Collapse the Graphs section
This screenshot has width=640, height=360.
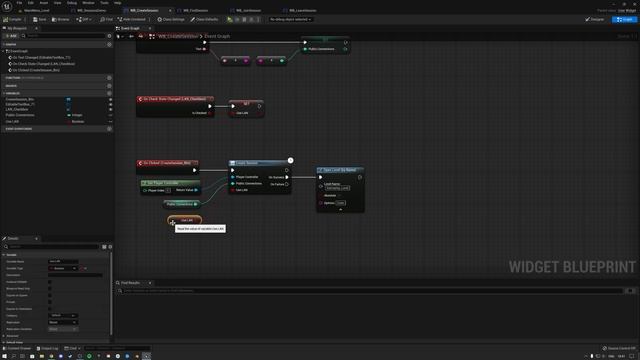(x=4, y=44)
